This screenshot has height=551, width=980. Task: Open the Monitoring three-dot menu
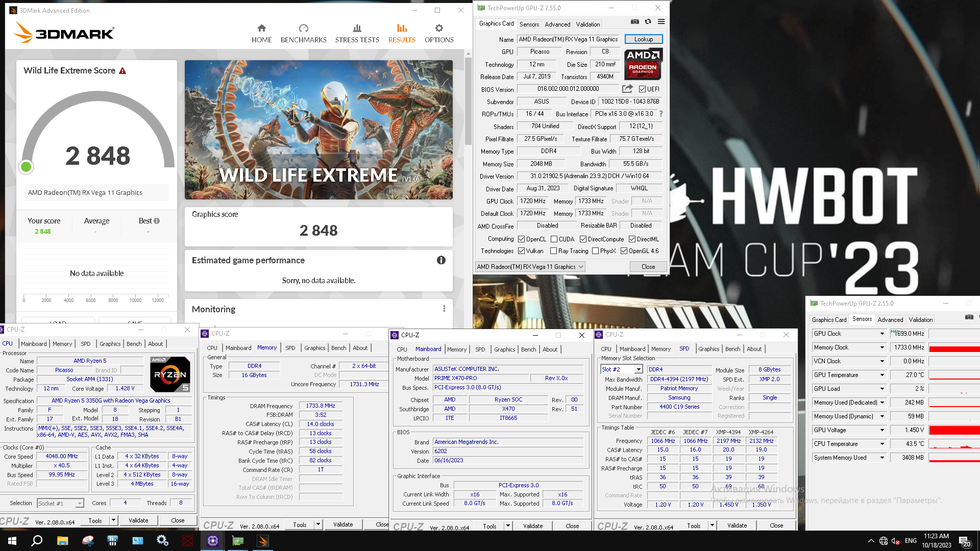444,309
